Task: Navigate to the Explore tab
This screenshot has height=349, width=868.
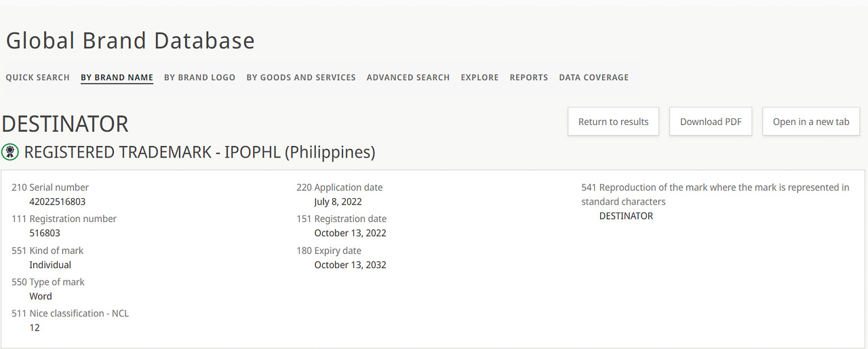Action: 479,77
